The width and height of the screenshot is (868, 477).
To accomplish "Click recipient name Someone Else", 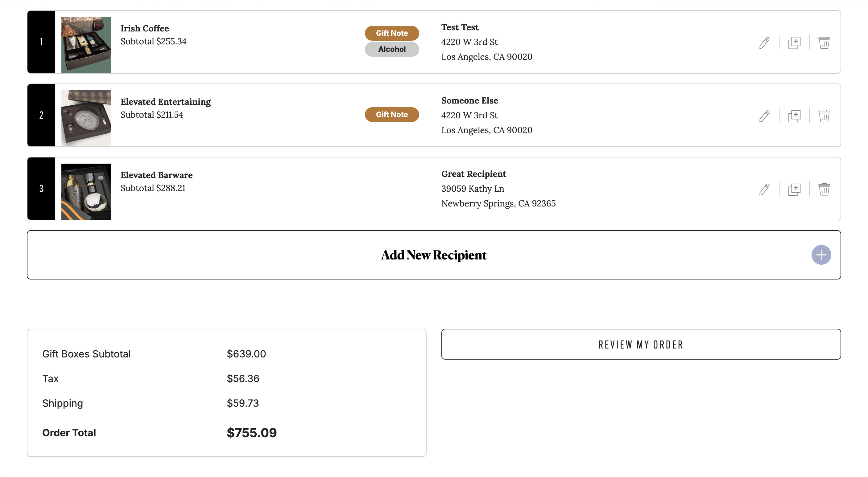I will 469,100.
